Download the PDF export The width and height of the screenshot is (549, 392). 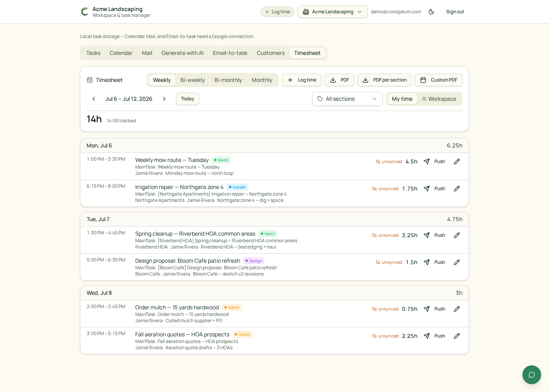[x=339, y=80]
